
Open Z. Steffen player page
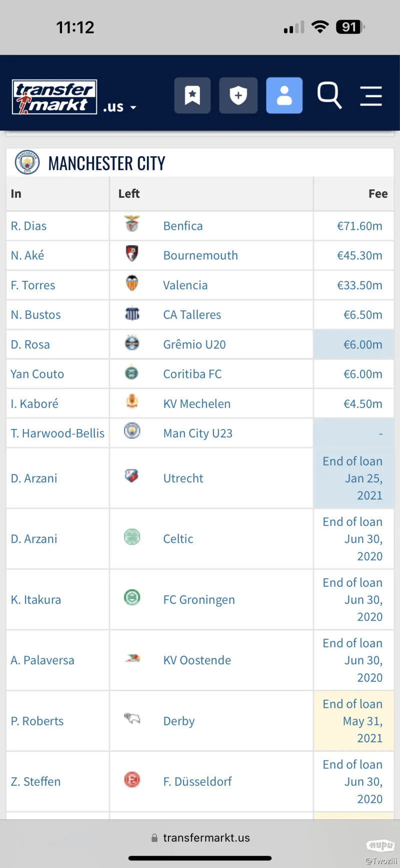point(35,781)
